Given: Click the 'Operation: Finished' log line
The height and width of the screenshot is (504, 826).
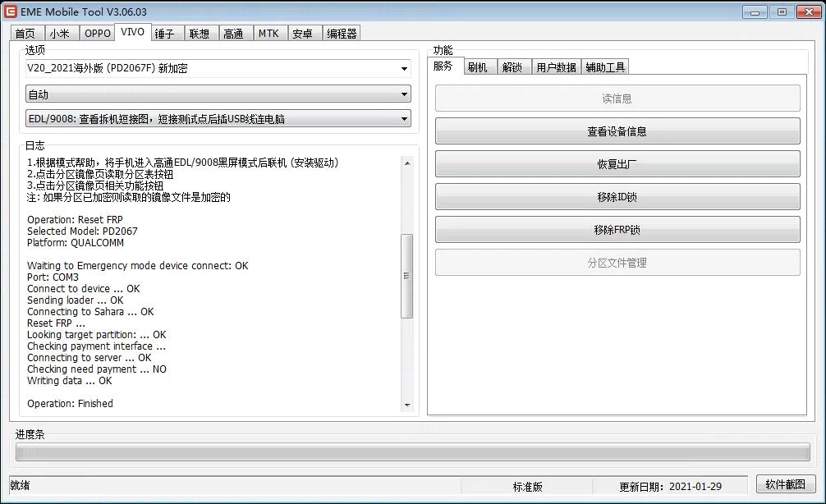Looking at the screenshot, I should (70, 403).
